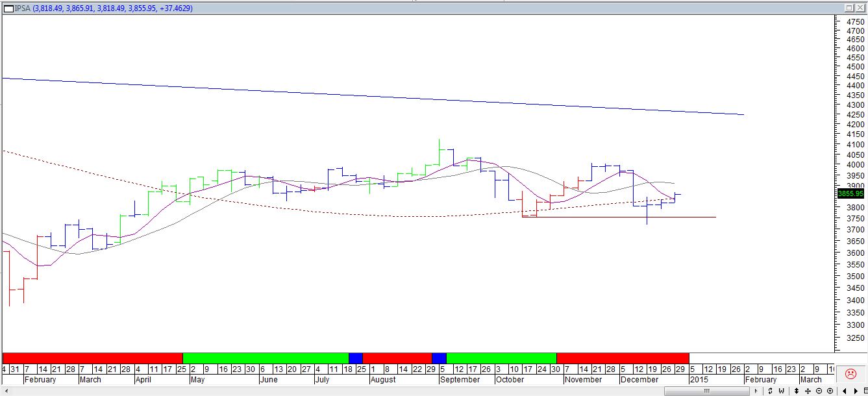Select the red horizontal support line
Viewport: 868px width, 396px height.
tap(619, 217)
